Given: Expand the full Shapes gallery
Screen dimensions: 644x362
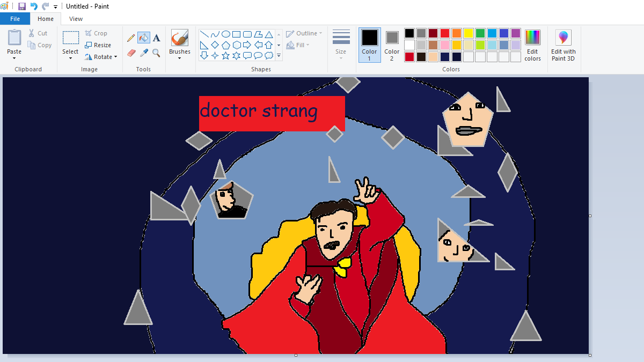Looking at the screenshot, I should coord(279,55).
